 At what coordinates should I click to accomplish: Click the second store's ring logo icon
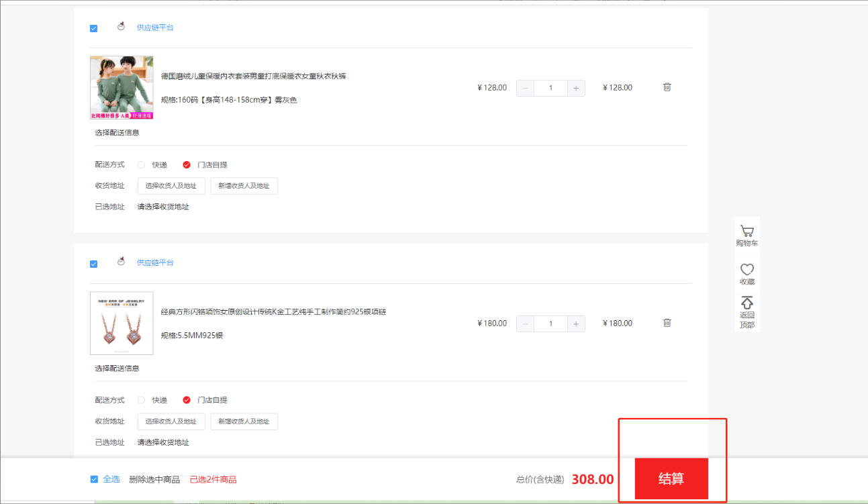(122, 262)
